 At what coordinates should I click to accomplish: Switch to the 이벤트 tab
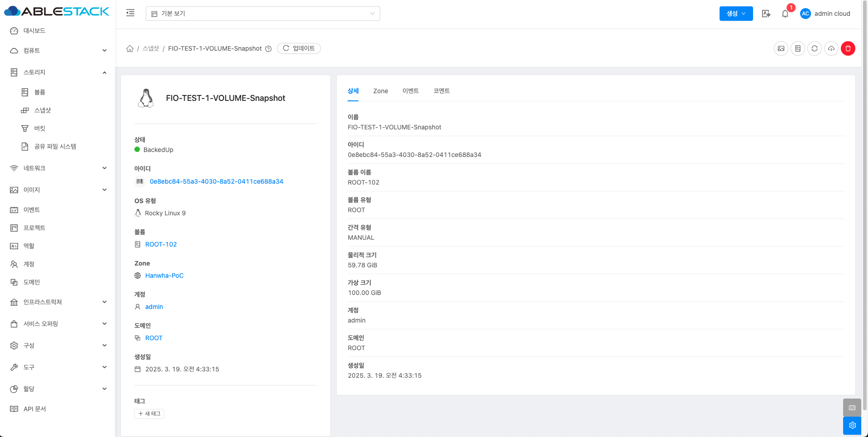[410, 91]
